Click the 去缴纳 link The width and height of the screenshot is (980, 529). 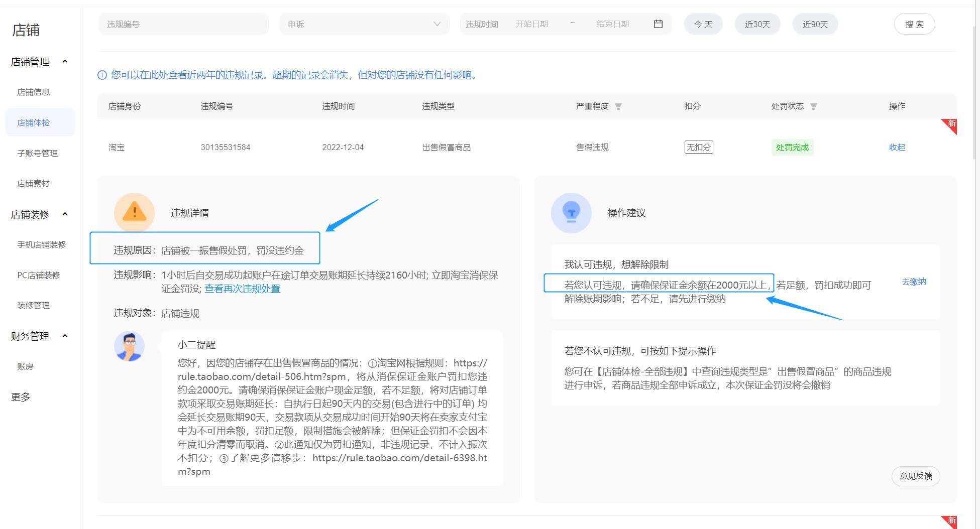(x=914, y=282)
